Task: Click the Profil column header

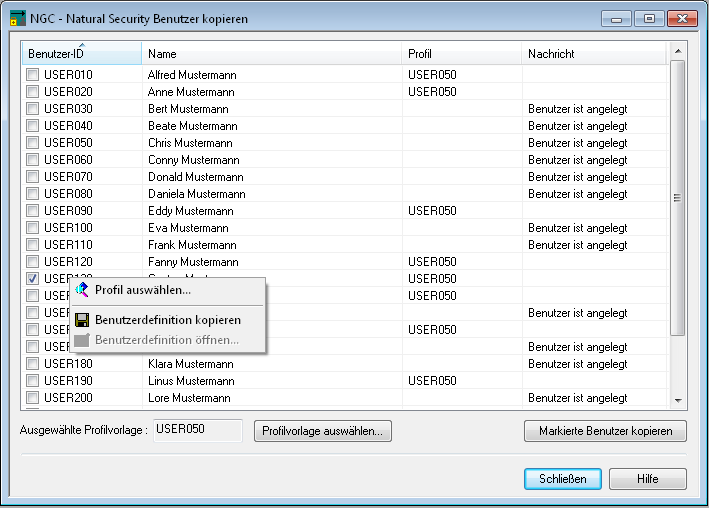Action: [461, 54]
